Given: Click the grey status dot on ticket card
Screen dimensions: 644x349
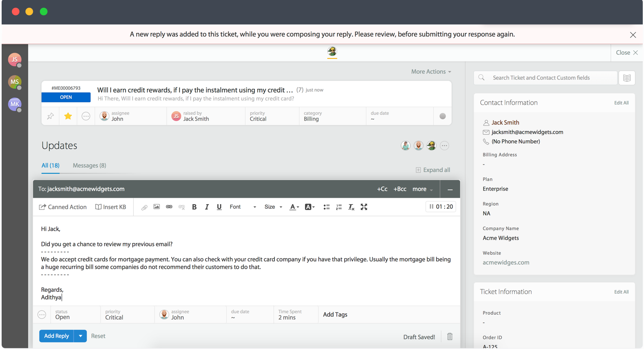Looking at the screenshot, I should (443, 116).
